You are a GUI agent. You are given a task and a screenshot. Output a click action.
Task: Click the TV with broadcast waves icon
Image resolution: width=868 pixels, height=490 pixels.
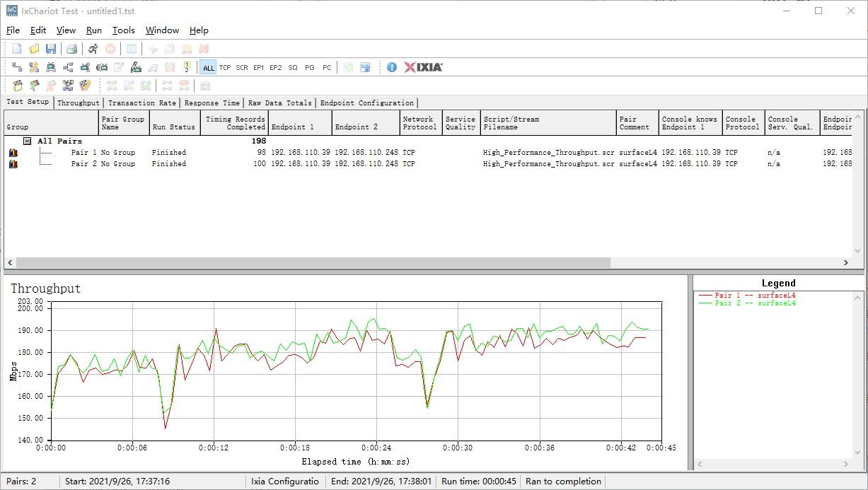coord(102,67)
